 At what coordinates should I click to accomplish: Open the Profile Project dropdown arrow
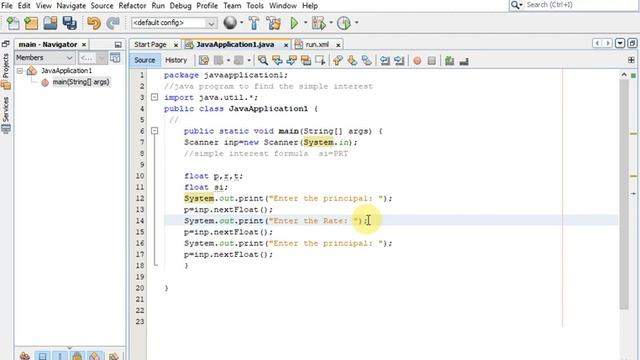pyautogui.click(x=356, y=23)
